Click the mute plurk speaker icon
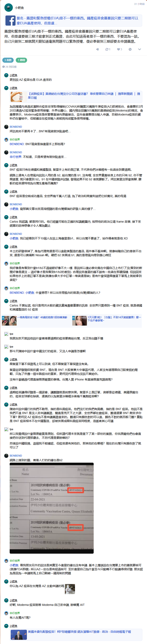This screenshot has width=147, height=644. tap(97, 49)
